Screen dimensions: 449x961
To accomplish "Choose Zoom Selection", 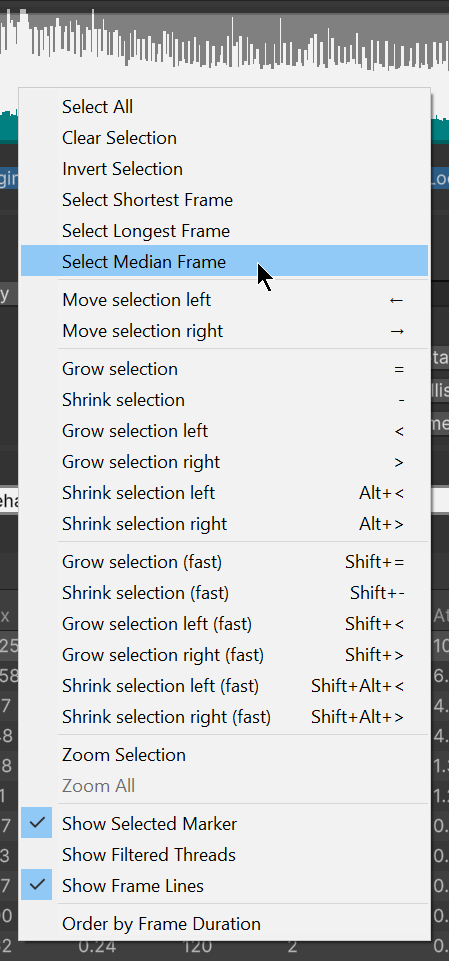I will pyautogui.click(x=224, y=754).
